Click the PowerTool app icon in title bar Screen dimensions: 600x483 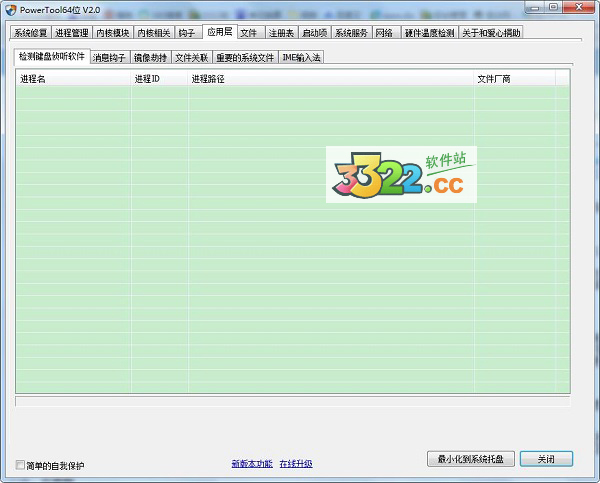click(x=10, y=9)
